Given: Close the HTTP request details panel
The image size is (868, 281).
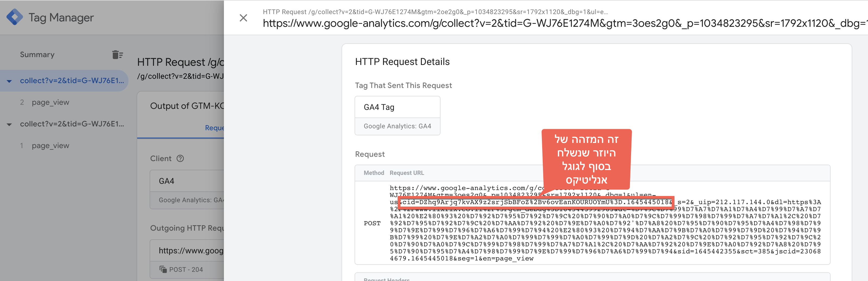Looking at the screenshot, I should (243, 18).
